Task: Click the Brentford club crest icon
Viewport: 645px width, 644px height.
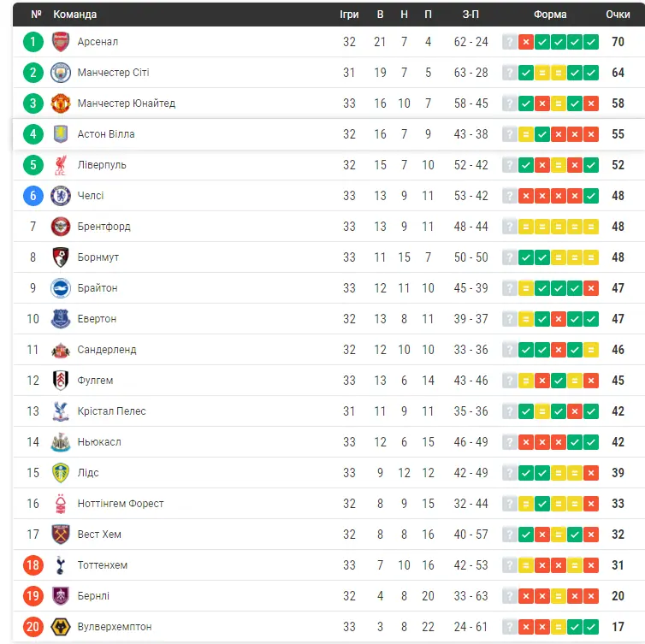Action: pos(60,227)
